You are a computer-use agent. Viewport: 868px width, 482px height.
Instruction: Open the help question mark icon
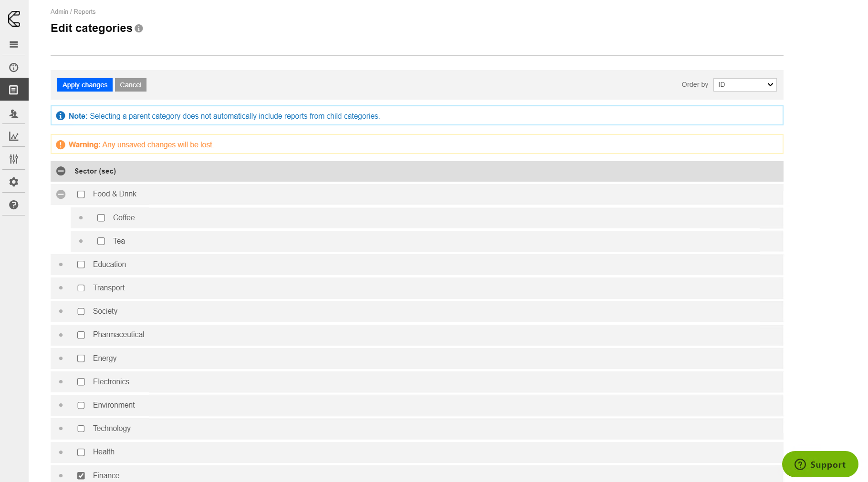14,205
